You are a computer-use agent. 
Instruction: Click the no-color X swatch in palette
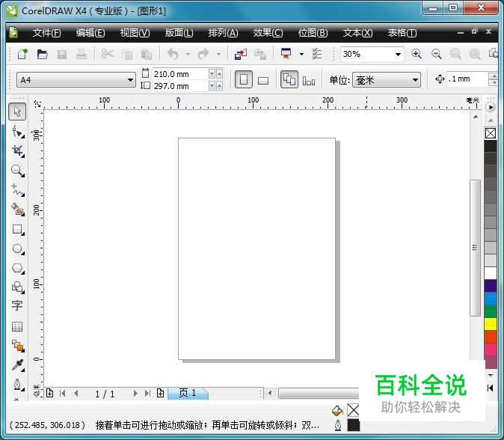click(491, 133)
